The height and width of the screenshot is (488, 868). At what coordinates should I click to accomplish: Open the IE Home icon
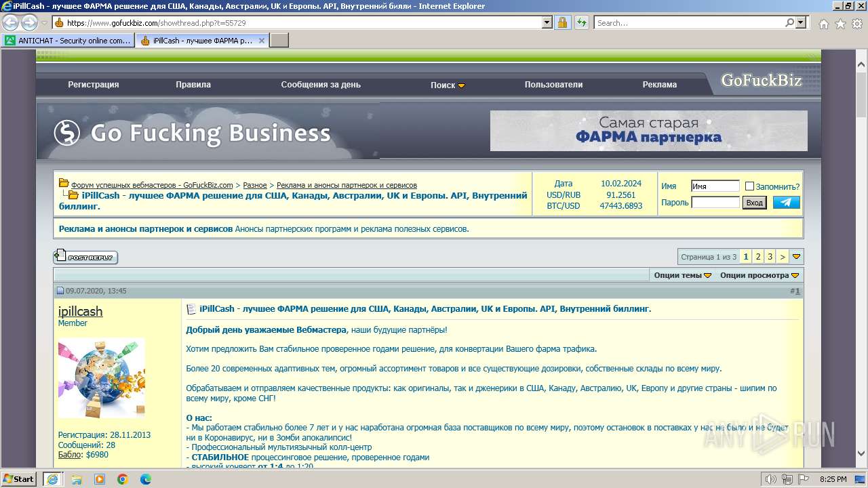coord(823,24)
